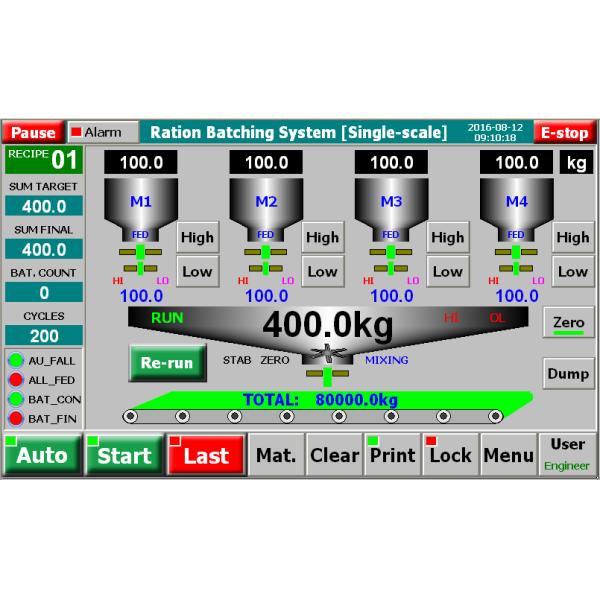600x600 pixels.
Task: Click the M2 actual weight 100.0 value
Action: (266, 296)
